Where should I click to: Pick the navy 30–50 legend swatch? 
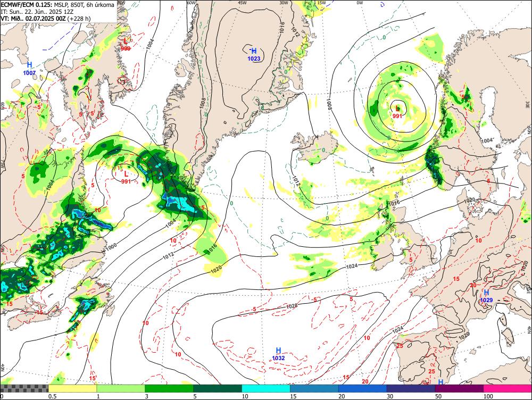[x=411, y=388]
